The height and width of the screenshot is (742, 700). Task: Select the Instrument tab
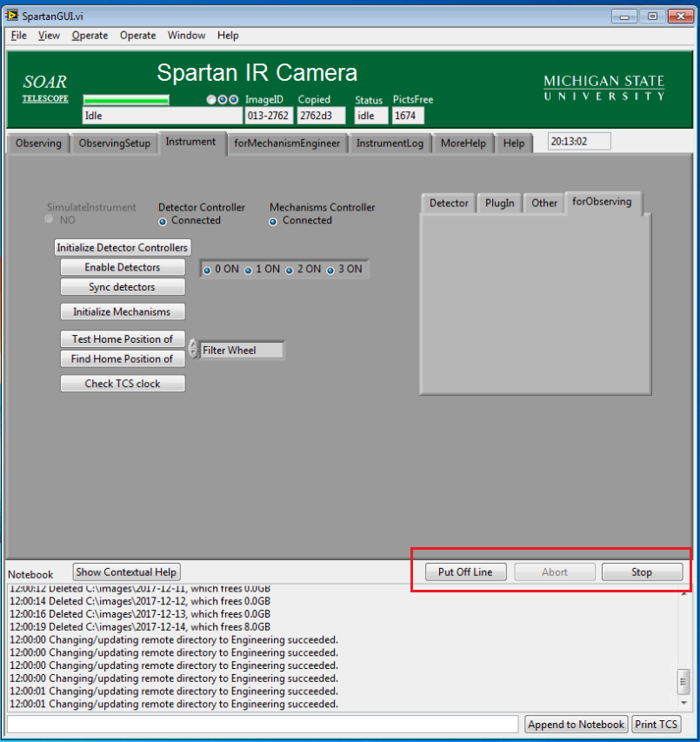tap(190, 142)
